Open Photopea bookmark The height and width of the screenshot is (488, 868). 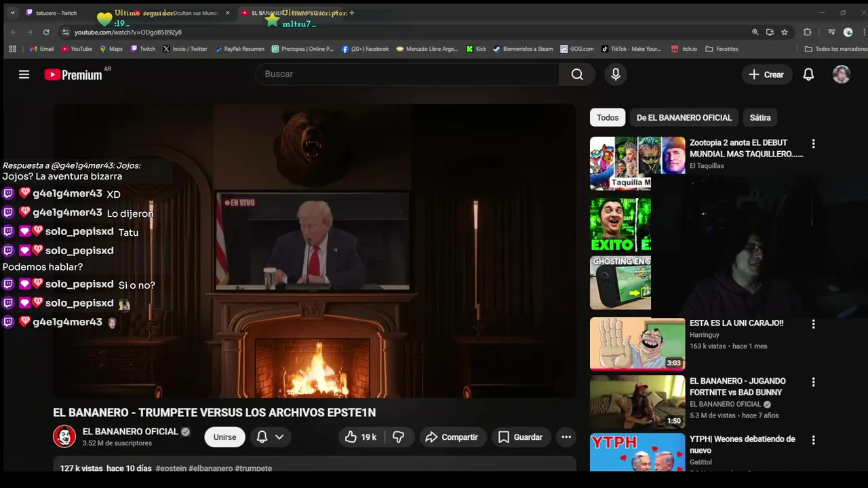pos(302,49)
